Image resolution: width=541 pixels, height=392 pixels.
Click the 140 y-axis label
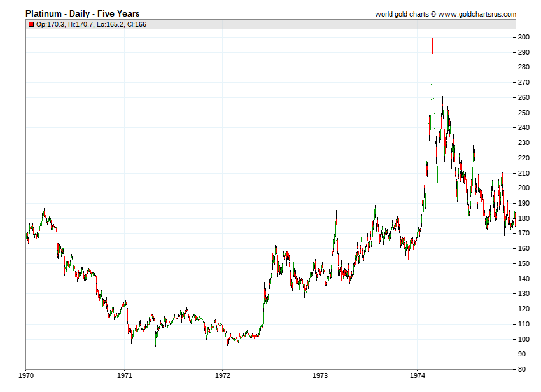[524, 279]
